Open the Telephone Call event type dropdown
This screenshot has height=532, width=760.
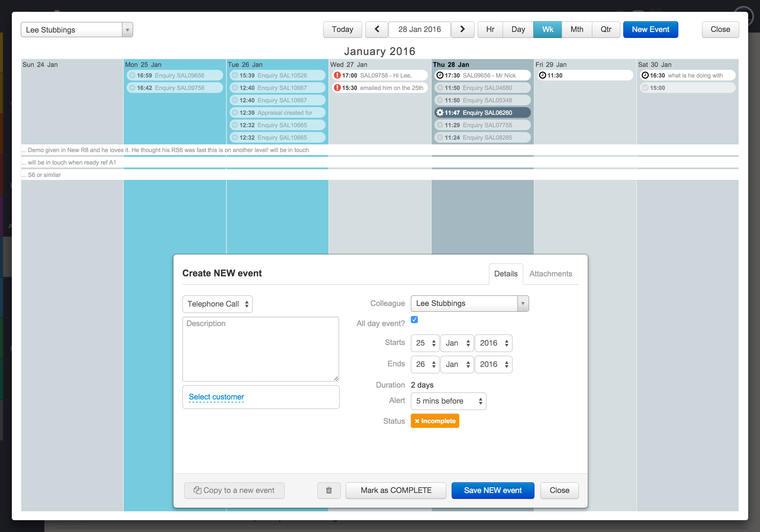tap(217, 304)
